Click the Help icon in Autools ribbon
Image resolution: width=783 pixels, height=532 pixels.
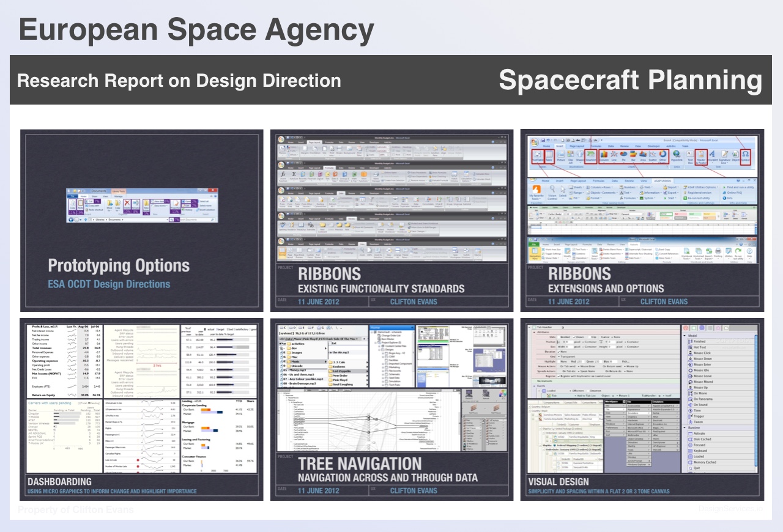point(749,251)
